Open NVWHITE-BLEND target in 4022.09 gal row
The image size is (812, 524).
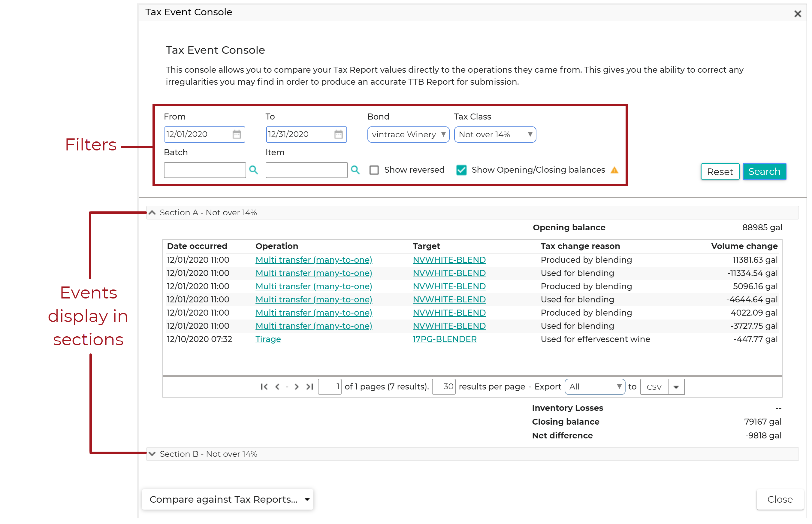point(449,313)
